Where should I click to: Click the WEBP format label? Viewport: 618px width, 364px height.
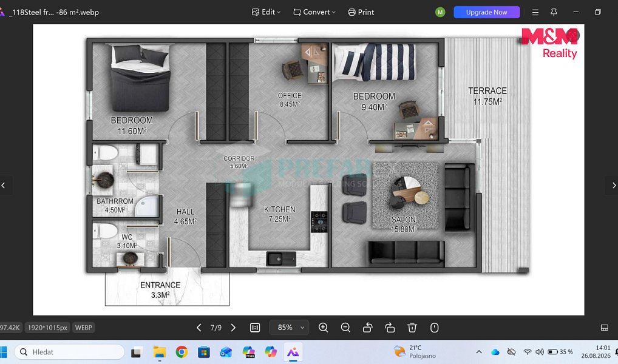84,328
